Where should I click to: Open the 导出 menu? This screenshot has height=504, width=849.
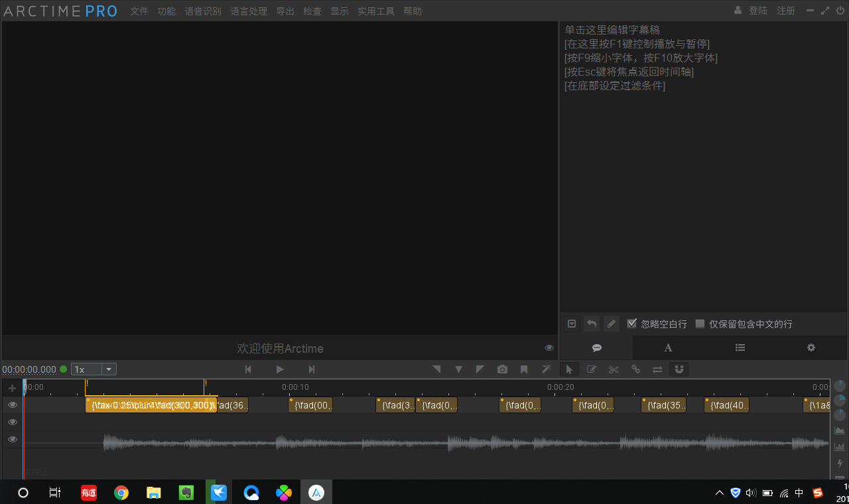(285, 11)
